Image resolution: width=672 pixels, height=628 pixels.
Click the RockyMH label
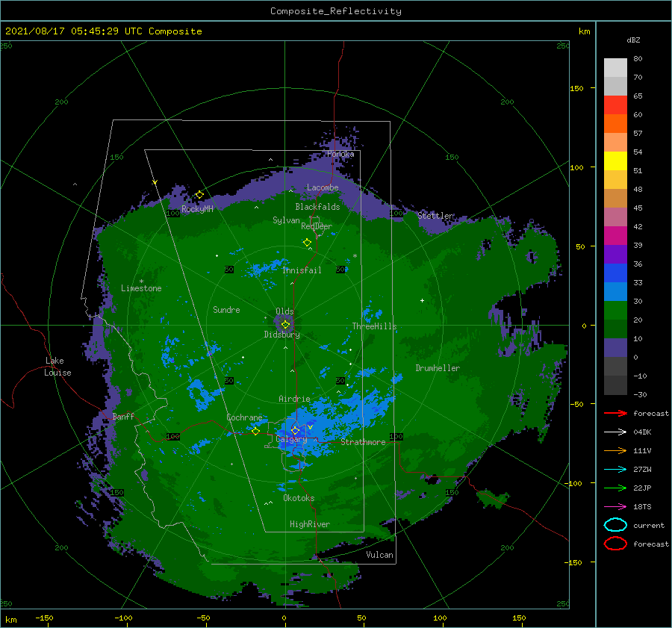coord(197,209)
